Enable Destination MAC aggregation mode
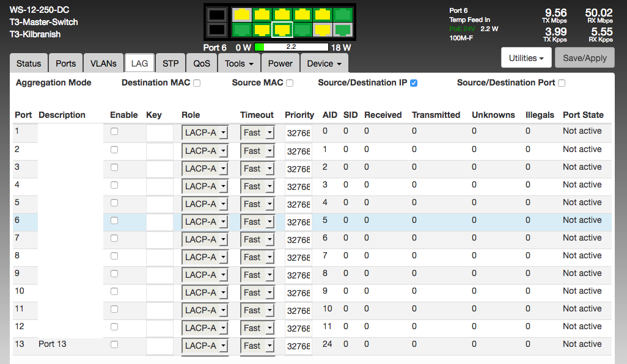 [x=197, y=83]
